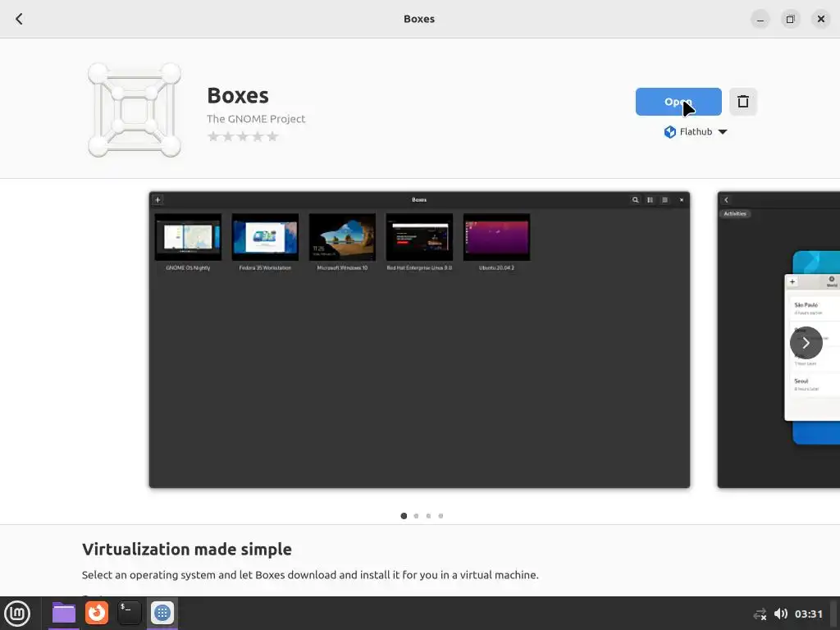Open the volume tray icon
The image size is (840, 630).
click(x=781, y=614)
